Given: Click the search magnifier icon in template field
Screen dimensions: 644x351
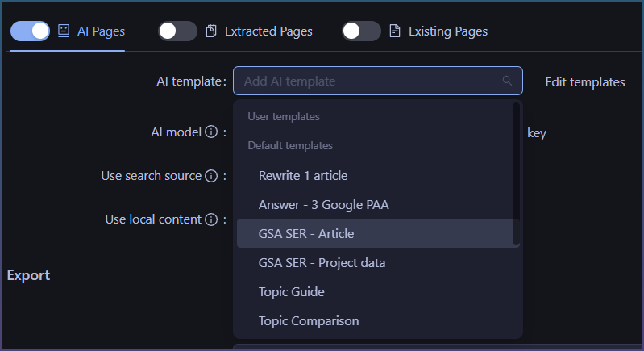Looking at the screenshot, I should coord(507,81).
